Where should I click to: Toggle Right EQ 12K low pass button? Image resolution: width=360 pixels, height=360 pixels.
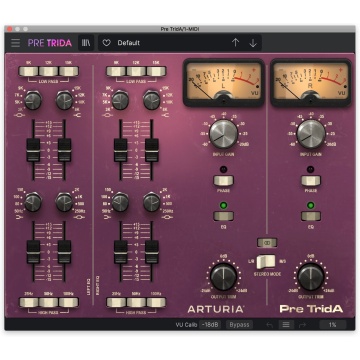[x=136, y=71]
